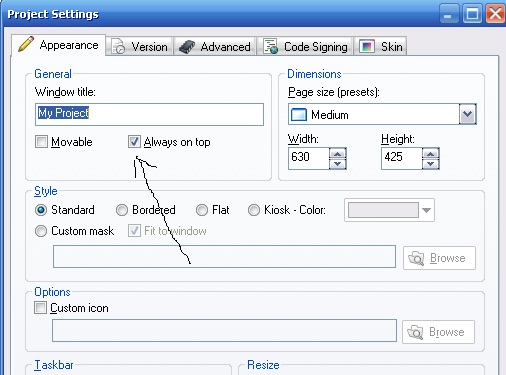Viewport: 506px width, 375px height.
Task: Click the Project Settings title text
Action: tap(53, 14)
